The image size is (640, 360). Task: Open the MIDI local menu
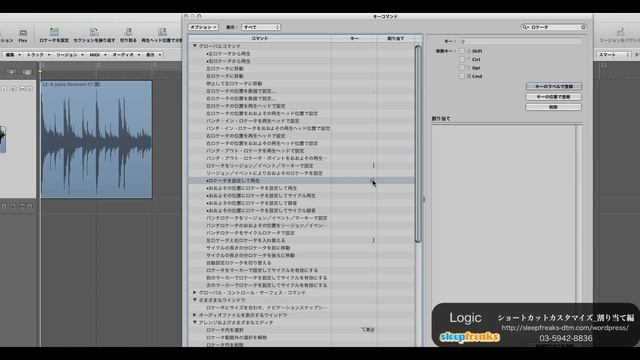98,54
